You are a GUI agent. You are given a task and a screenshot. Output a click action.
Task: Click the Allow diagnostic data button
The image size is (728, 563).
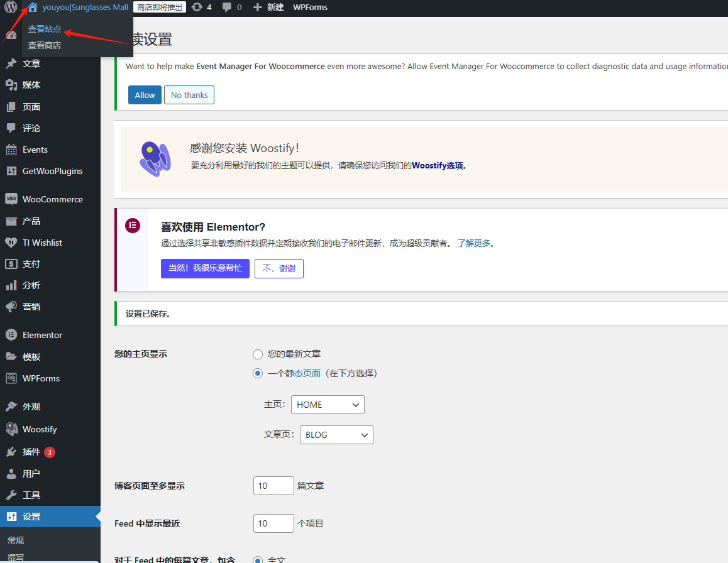[x=145, y=95]
